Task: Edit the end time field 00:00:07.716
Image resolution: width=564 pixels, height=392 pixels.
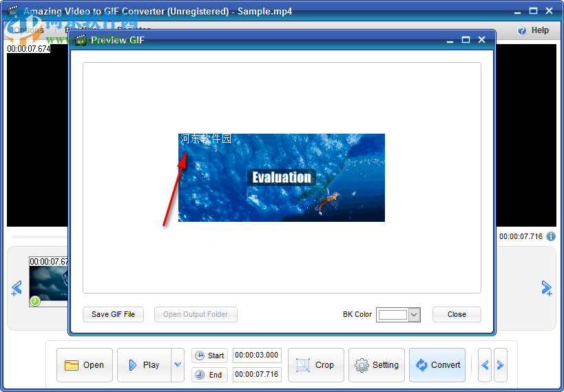Action: click(x=257, y=374)
